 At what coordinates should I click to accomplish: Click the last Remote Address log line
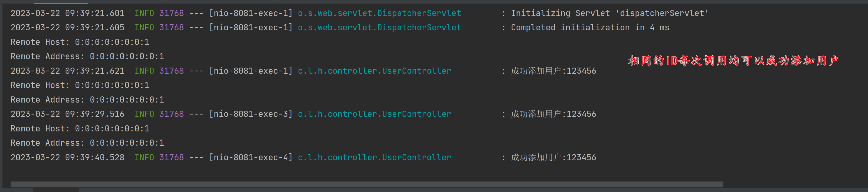87,143
